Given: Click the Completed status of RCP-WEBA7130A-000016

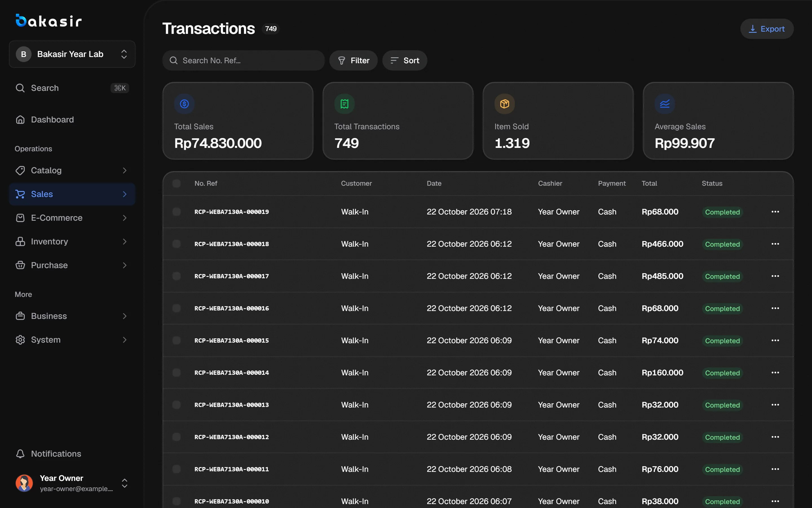Looking at the screenshot, I should [x=722, y=308].
